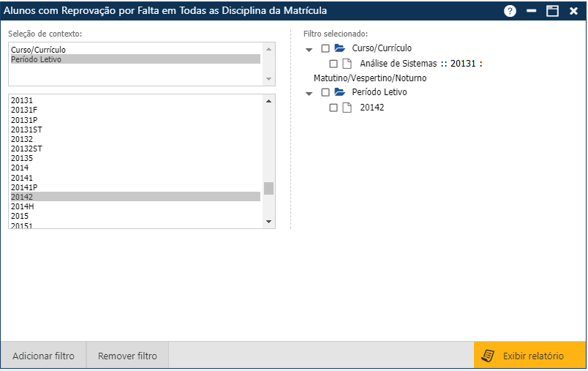Click the report icon on Exibir relatório
Viewport: 588px width, 371px height.
coord(487,356)
